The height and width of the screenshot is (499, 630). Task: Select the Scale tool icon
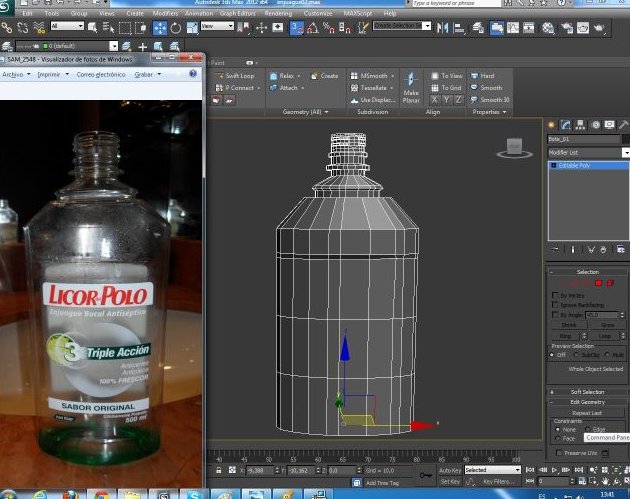click(192, 28)
